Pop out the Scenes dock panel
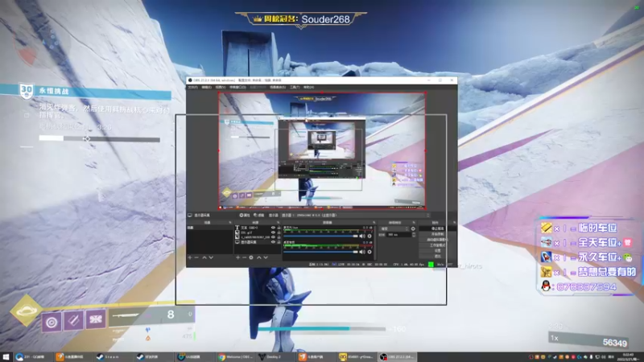 (x=230, y=223)
